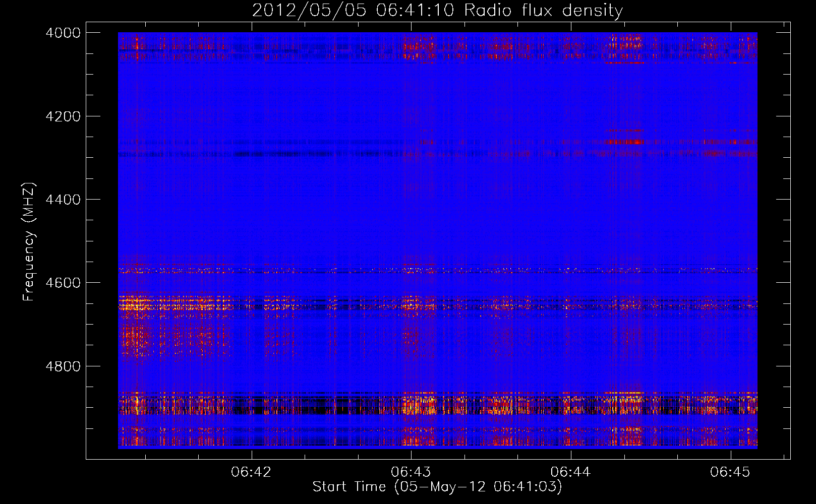Click the 06:43 time tick label

click(x=411, y=472)
